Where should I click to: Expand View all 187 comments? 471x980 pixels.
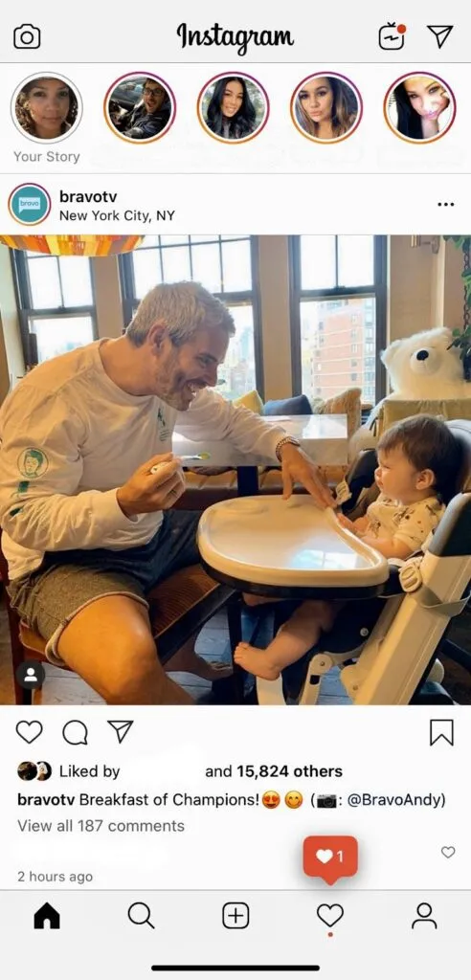[101, 826]
